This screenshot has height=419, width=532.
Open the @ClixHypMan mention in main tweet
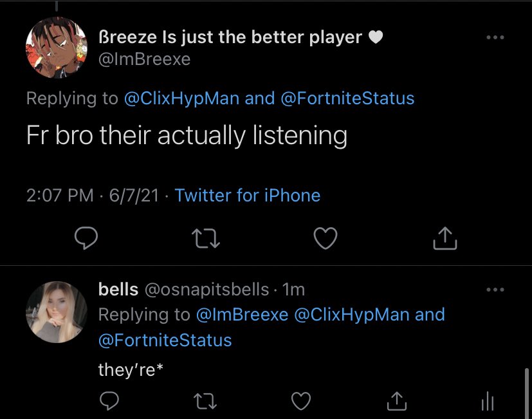point(181,98)
